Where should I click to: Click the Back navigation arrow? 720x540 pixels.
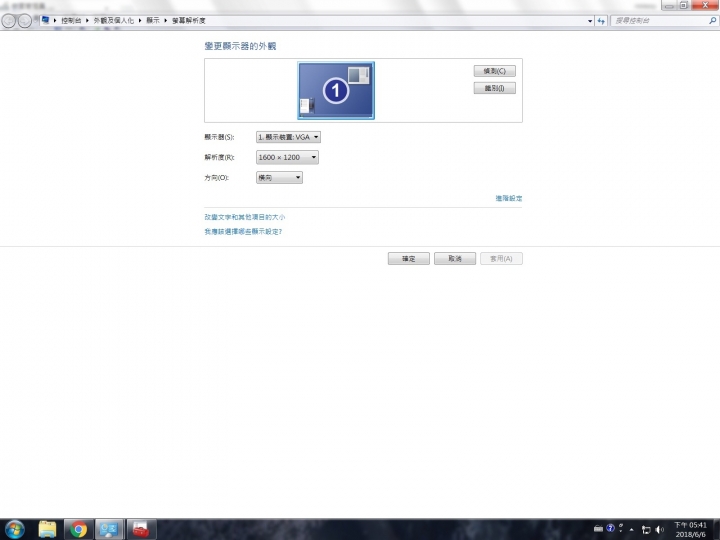9,21
